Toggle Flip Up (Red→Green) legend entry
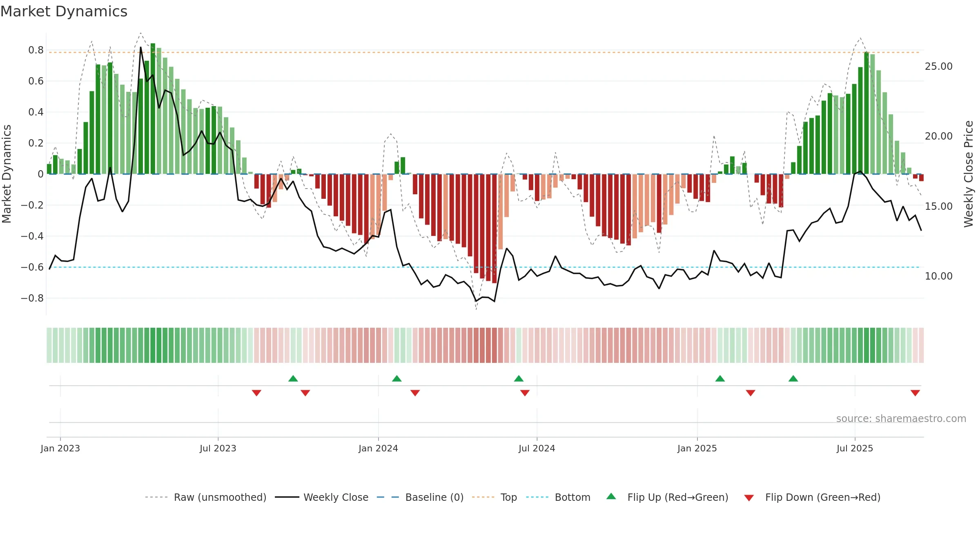Viewport: 980px width, 551px height. pos(667,497)
